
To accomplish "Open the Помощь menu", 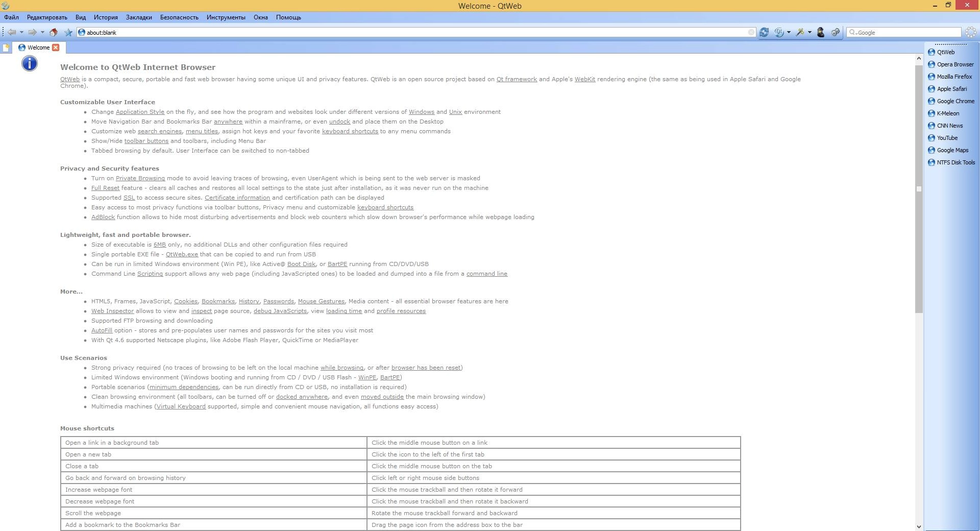I will click(x=288, y=17).
